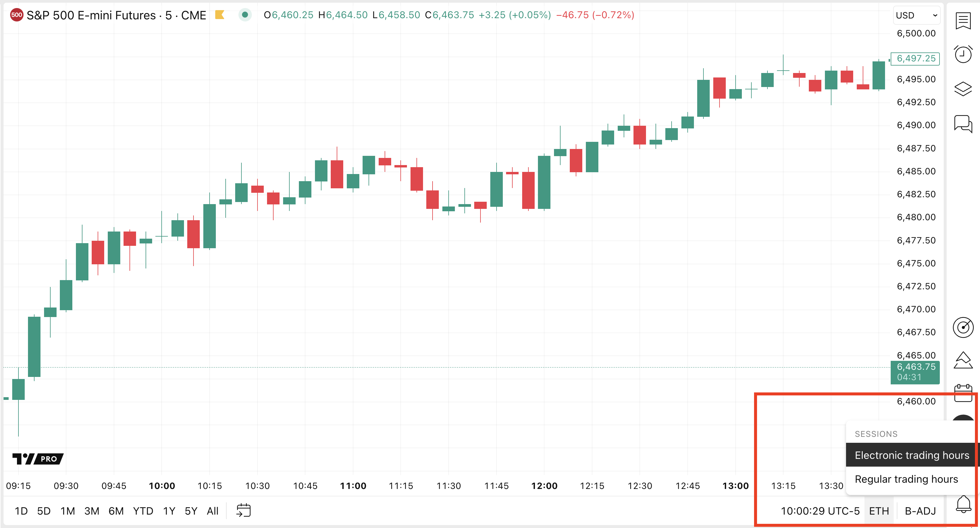980x528 pixels.
Task: Open the alerts alarm clock icon
Action: point(963,55)
